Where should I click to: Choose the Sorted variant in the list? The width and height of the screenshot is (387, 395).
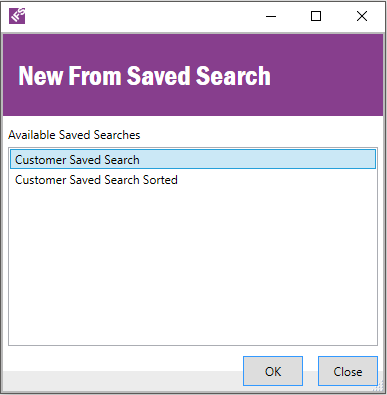(x=193, y=180)
